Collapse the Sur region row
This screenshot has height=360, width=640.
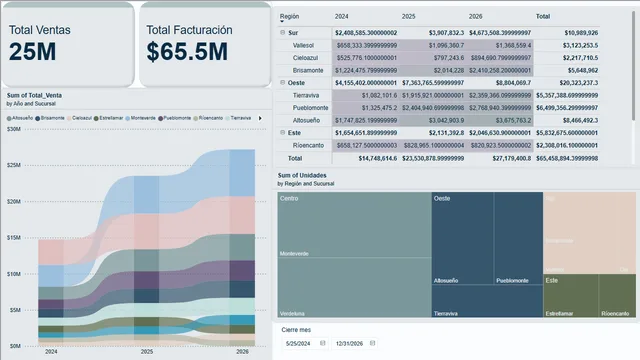[282, 32]
